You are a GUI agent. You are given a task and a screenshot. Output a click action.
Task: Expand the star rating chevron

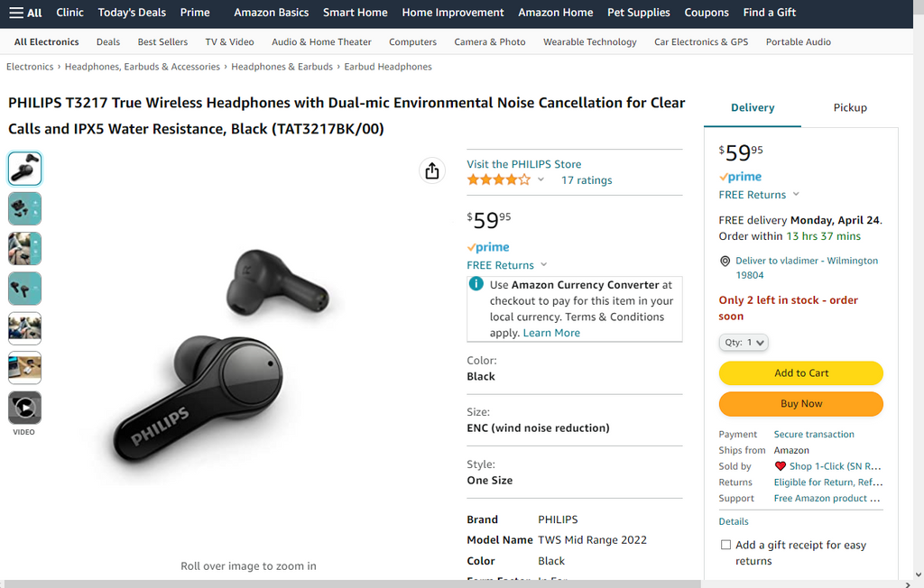click(x=541, y=179)
